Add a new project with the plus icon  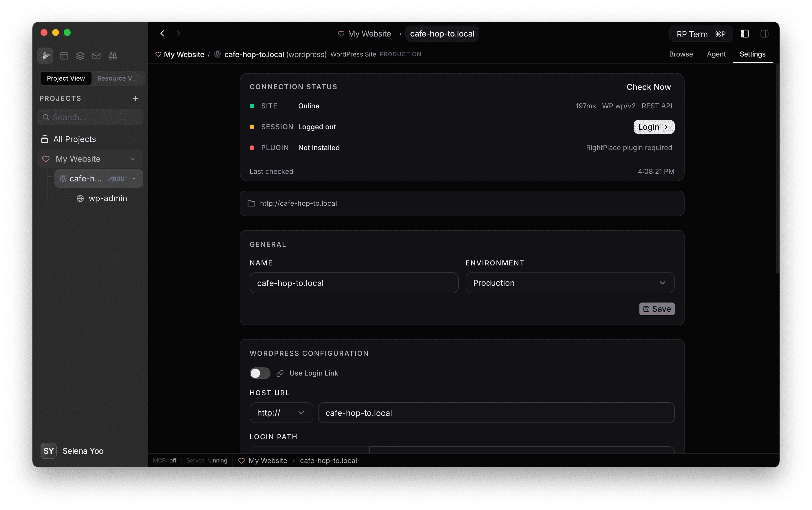pyautogui.click(x=135, y=98)
